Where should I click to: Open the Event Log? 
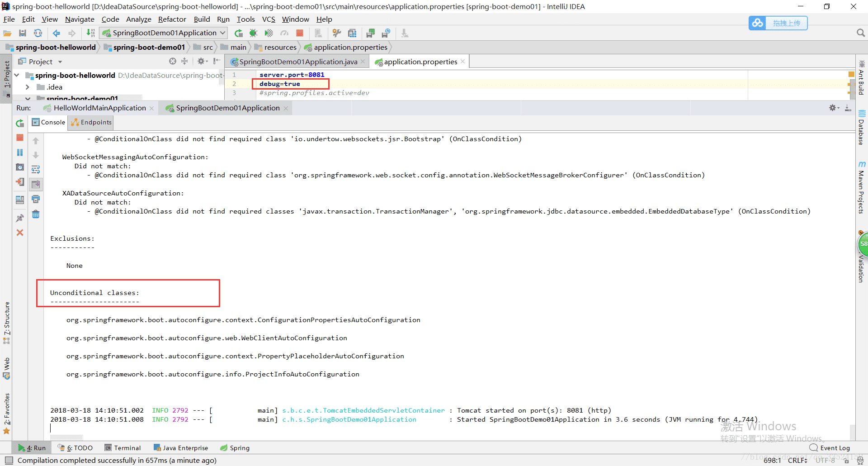click(x=830, y=448)
